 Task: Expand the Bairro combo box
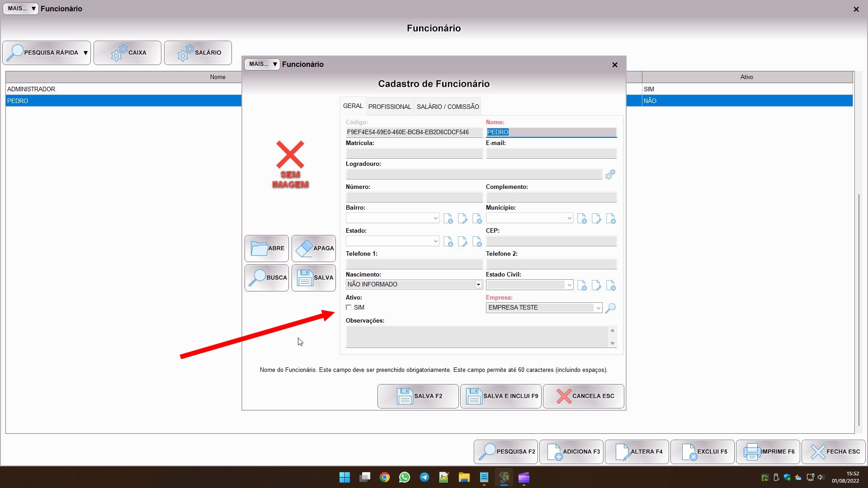[x=435, y=218]
